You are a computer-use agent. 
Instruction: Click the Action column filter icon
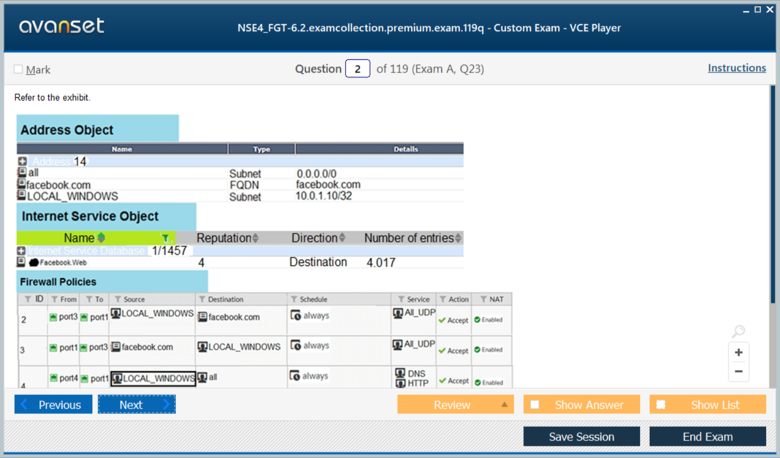coord(442,299)
